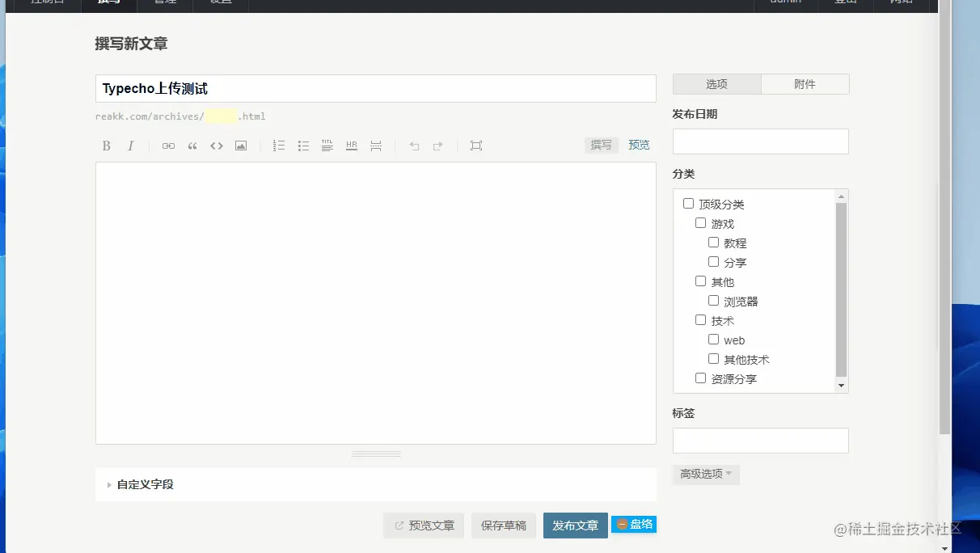
Task: Insert a hyperlink
Action: pos(168,146)
